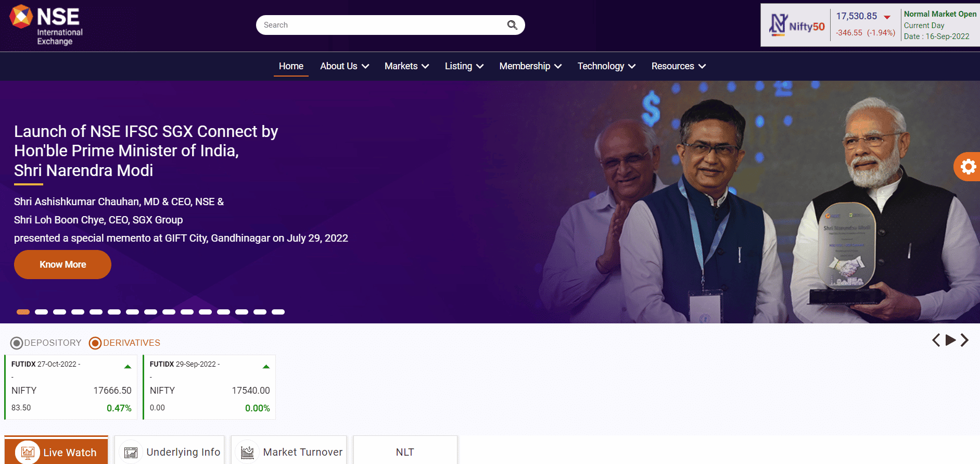The height and width of the screenshot is (464, 980).
Task: Open the Live Watch tab
Action: (56, 451)
